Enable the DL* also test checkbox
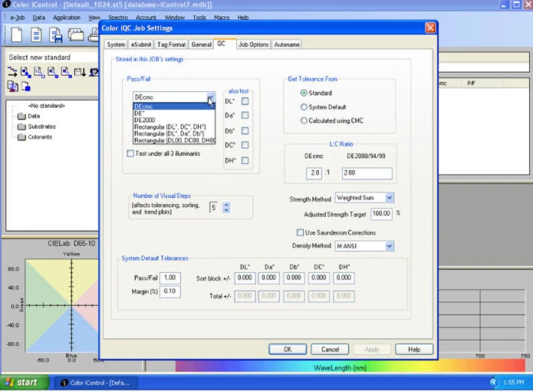This screenshot has width=533, height=392. pyautogui.click(x=245, y=100)
